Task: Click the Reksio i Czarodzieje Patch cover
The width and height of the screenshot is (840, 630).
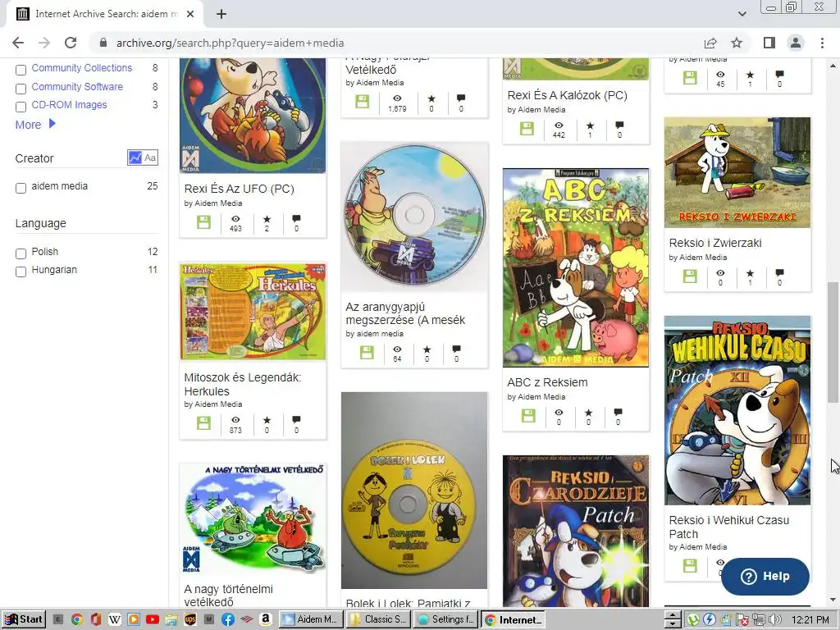Action: point(575,531)
